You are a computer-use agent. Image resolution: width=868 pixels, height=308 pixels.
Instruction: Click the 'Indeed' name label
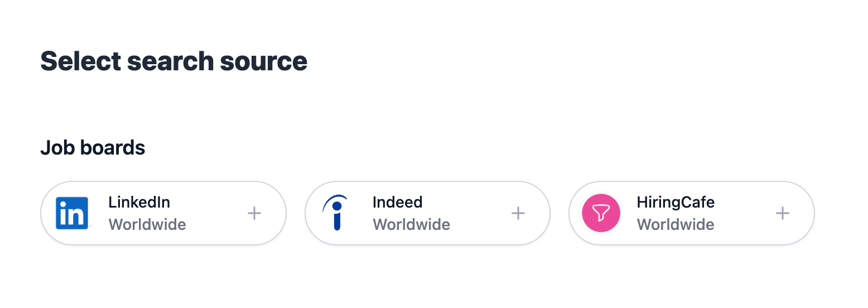pos(398,202)
